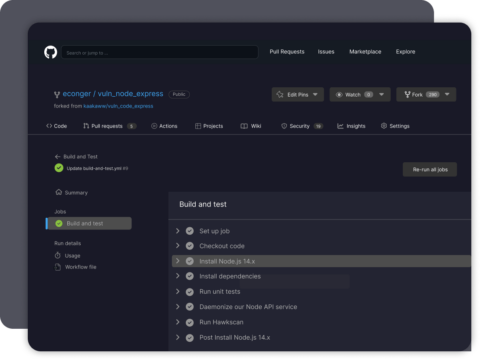Open Pull Requests in top navigation
This screenshot has height=360, width=480.
287,52
